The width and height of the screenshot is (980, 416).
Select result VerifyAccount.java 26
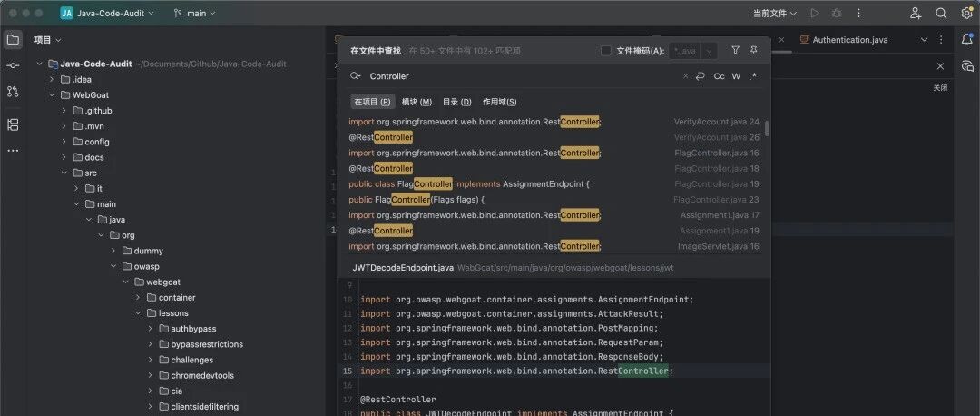coord(554,138)
